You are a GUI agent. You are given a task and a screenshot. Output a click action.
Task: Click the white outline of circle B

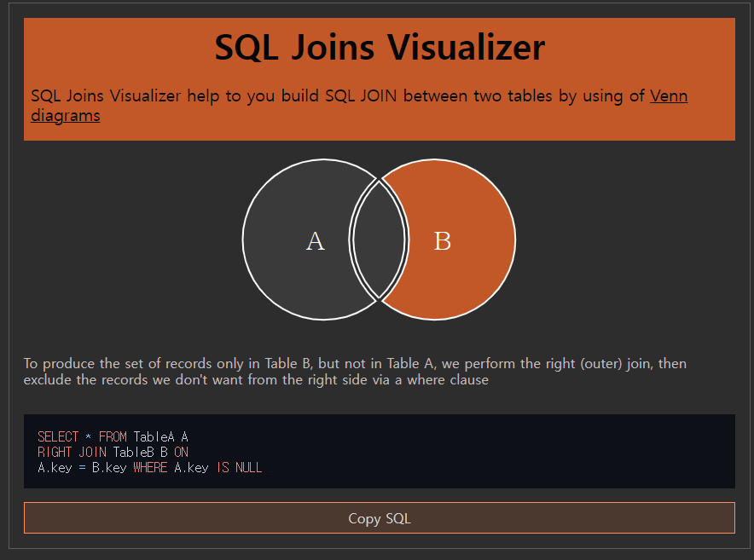516,240
